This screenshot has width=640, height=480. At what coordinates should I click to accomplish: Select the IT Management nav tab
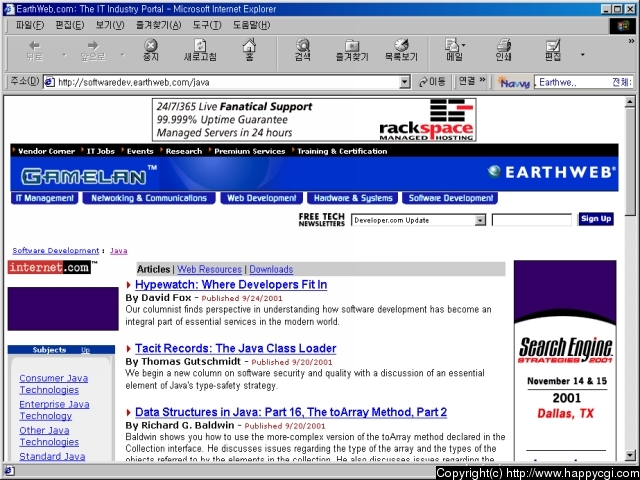coord(44,198)
